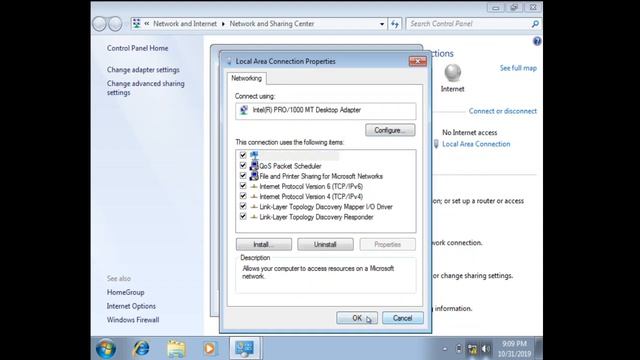Click the Internet globe icon in the network map
640x360 pixels.
click(x=452, y=73)
